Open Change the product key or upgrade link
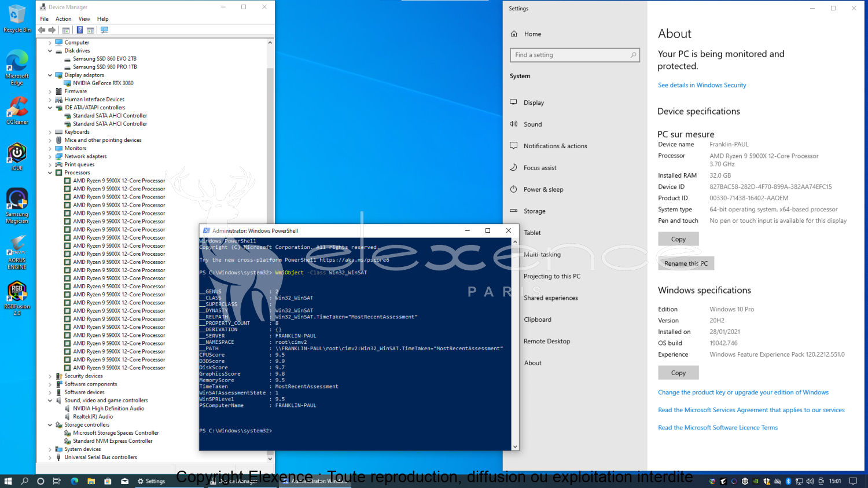 tap(743, 392)
